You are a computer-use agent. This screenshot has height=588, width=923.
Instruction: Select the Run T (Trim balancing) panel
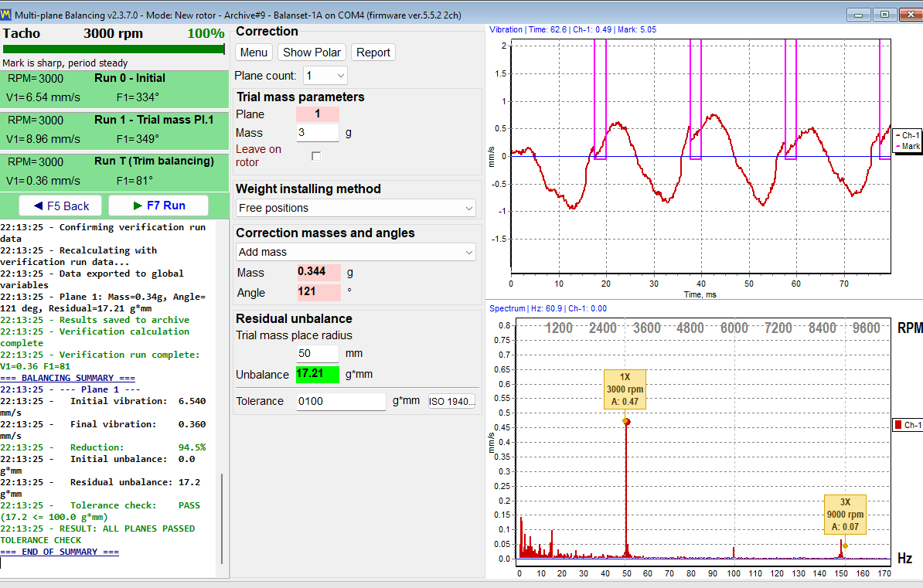click(x=114, y=172)
